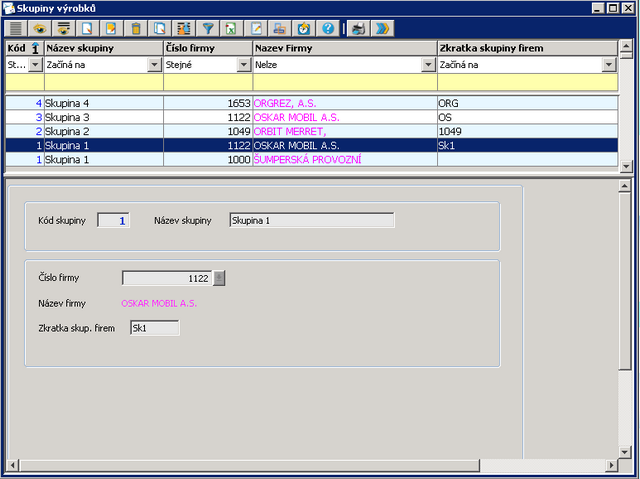
Task: Click the Název skupiny text field
Action: [x=311, y=221]
